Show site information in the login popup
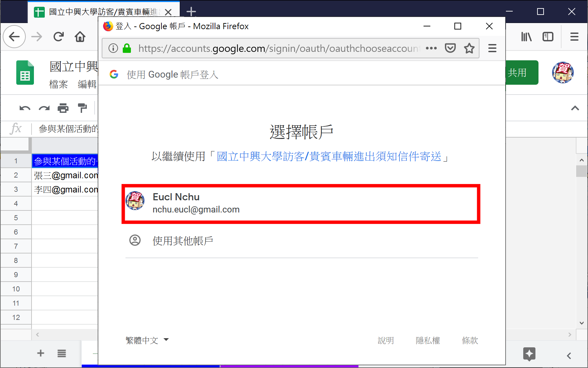This screenshot has width=588, height=368. point(113,48)
